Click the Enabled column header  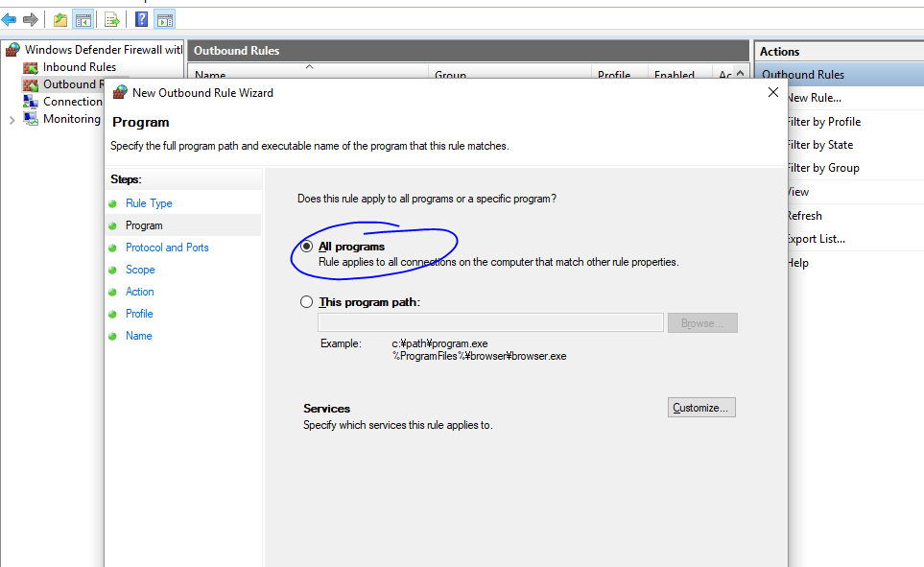tap(680, 73)
